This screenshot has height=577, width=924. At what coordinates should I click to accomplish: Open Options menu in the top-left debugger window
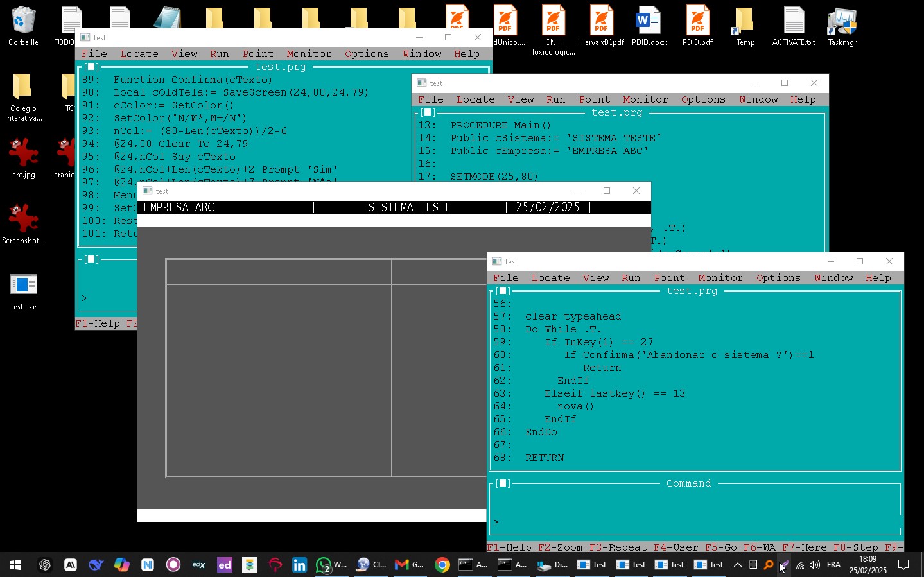tap(367, 54)
